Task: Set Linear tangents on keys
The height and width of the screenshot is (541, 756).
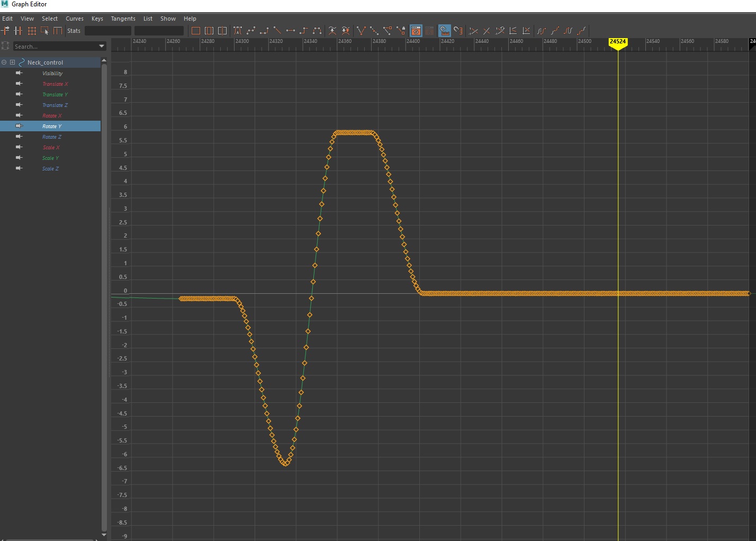Action: tap(277, 31)
